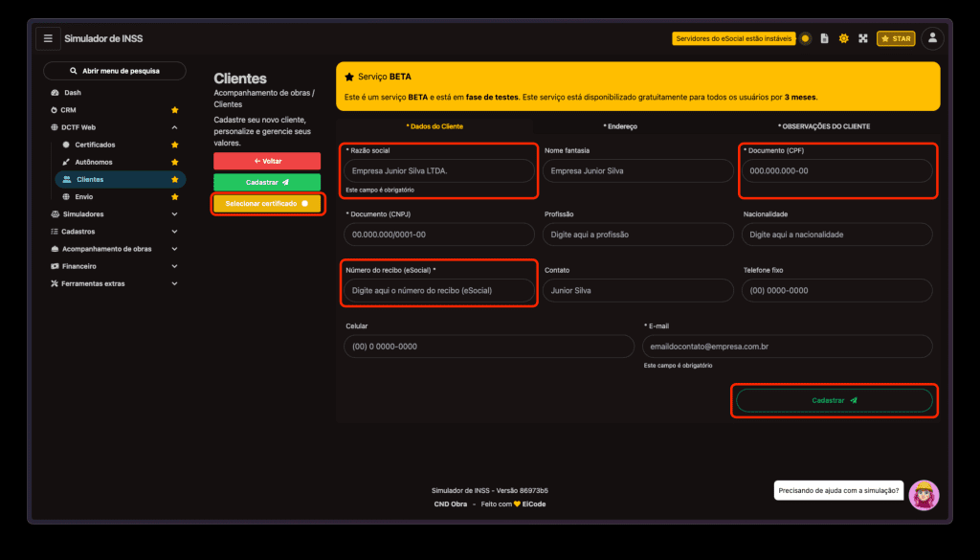The width and height of the screenshot is (980, 560).
Task: Click the Celular input field
Action: [489, 347]
